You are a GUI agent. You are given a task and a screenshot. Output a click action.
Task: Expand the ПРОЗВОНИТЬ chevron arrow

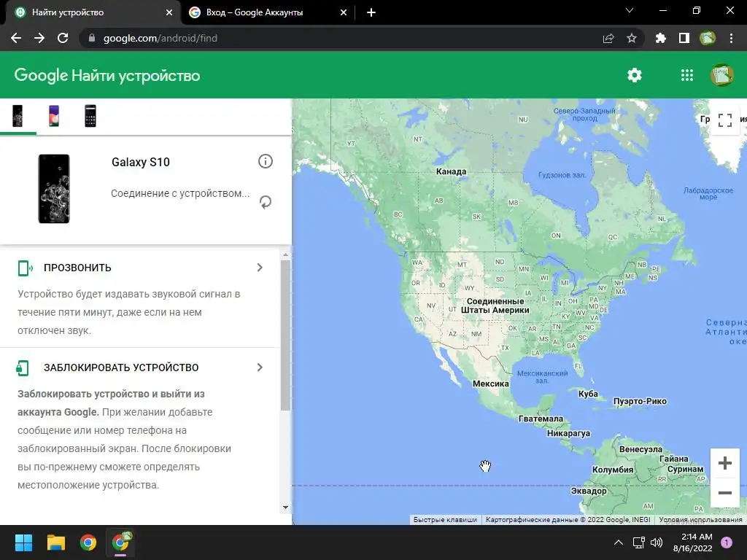coord(260,268)
